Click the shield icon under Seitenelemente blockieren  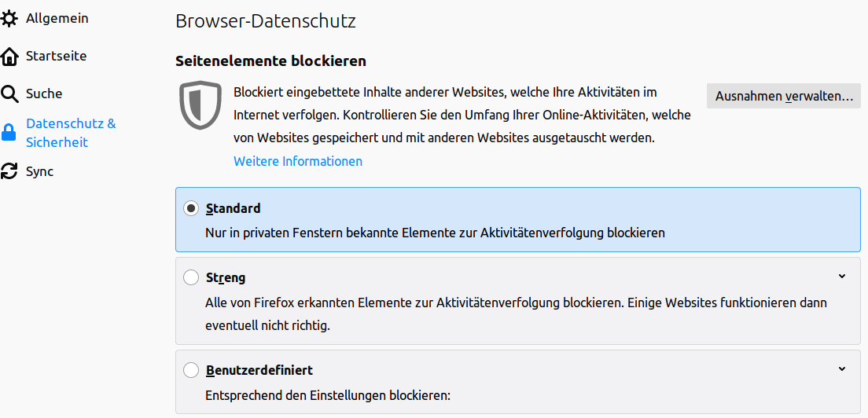[200, 104]
